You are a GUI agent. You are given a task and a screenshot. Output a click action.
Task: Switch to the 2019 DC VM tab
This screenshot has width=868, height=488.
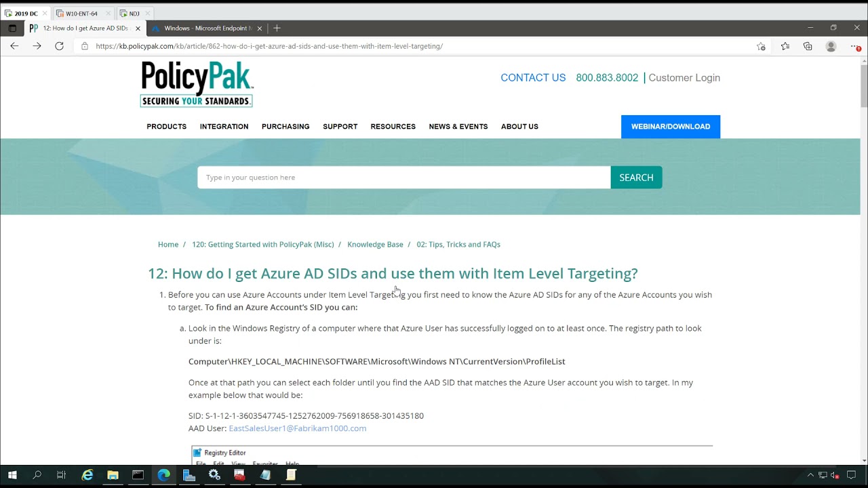pos(26,14)
